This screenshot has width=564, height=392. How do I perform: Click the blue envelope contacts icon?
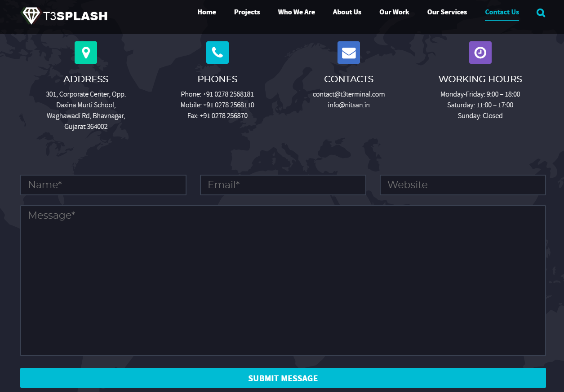349,53
